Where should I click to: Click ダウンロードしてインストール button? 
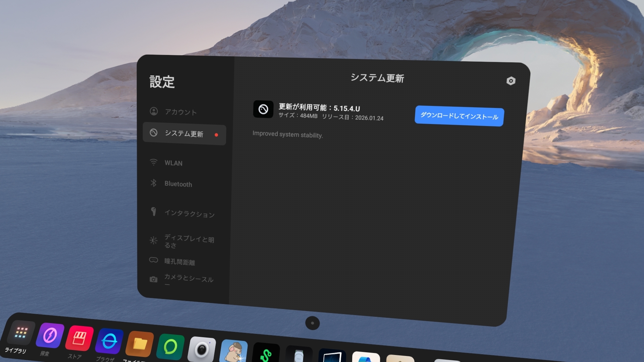click(x=459, y=116)
